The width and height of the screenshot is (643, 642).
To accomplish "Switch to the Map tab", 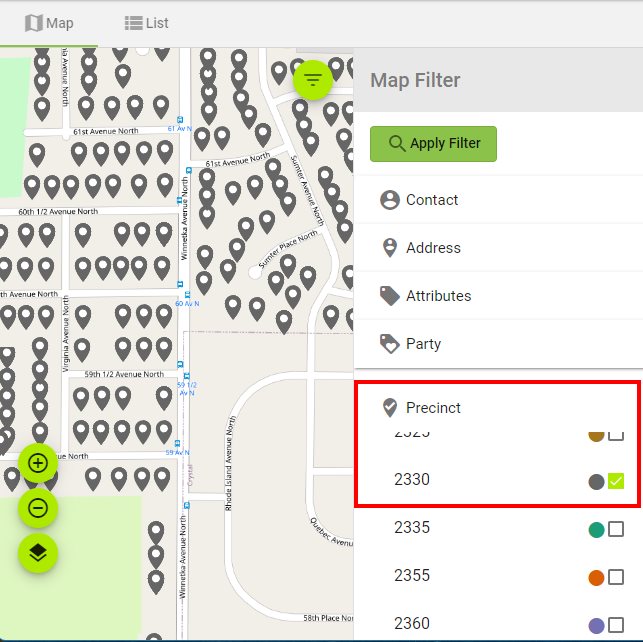I will [49, 23].
